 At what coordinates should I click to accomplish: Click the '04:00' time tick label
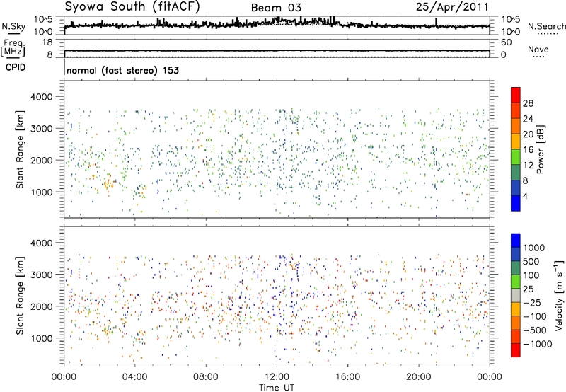(x=134, y=377)
